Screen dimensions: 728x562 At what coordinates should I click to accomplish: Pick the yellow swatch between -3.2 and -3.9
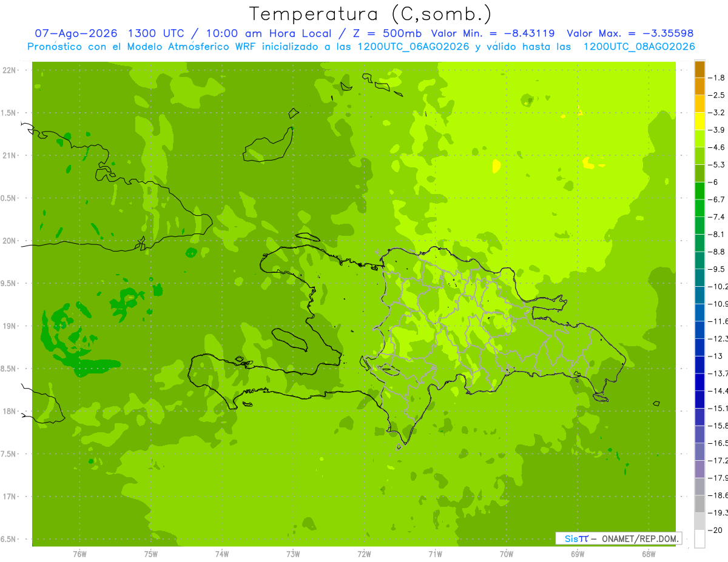[699, 121]
